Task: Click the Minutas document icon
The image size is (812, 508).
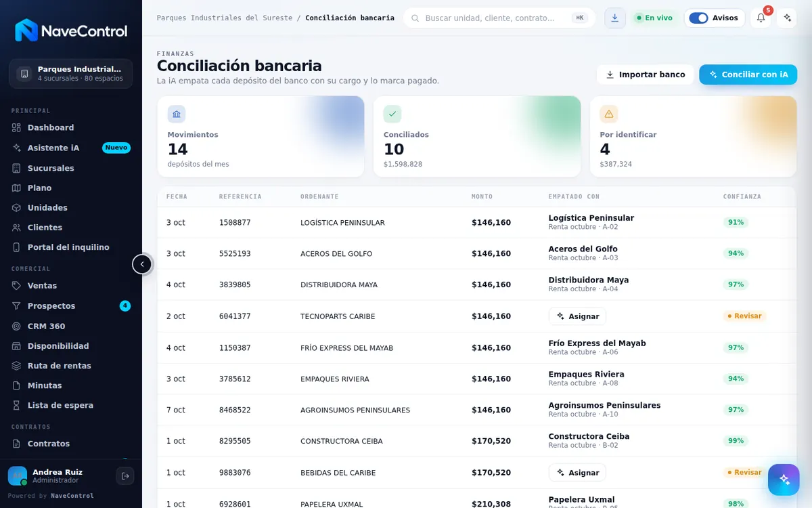Action: coord(17,385)
